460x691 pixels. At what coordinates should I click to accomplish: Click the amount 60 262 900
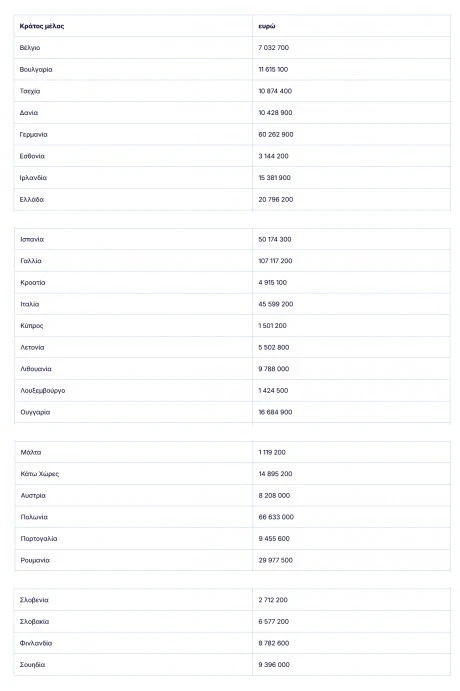click(x=276, y=134)
